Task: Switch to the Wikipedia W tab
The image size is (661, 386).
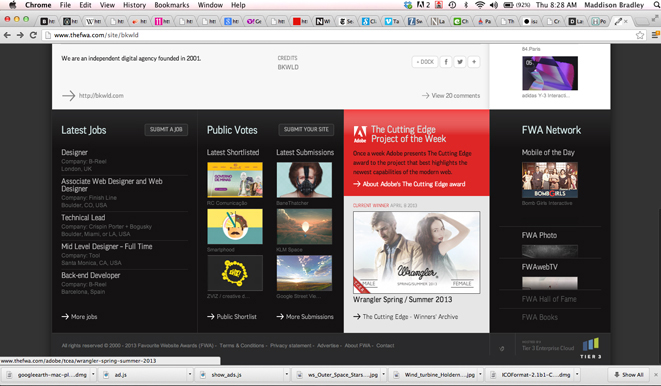Action: click(94, 21)
